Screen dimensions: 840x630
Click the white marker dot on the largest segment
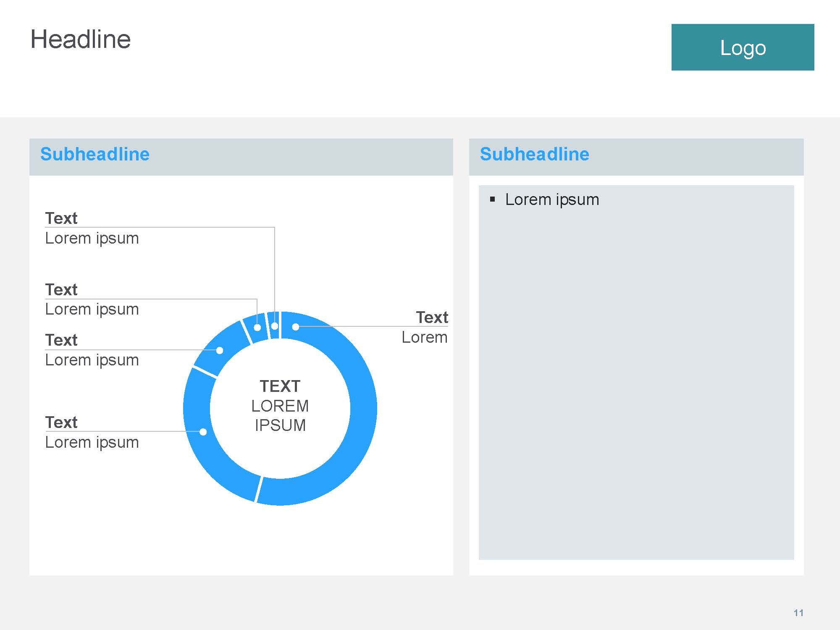[x=296, y=327]
